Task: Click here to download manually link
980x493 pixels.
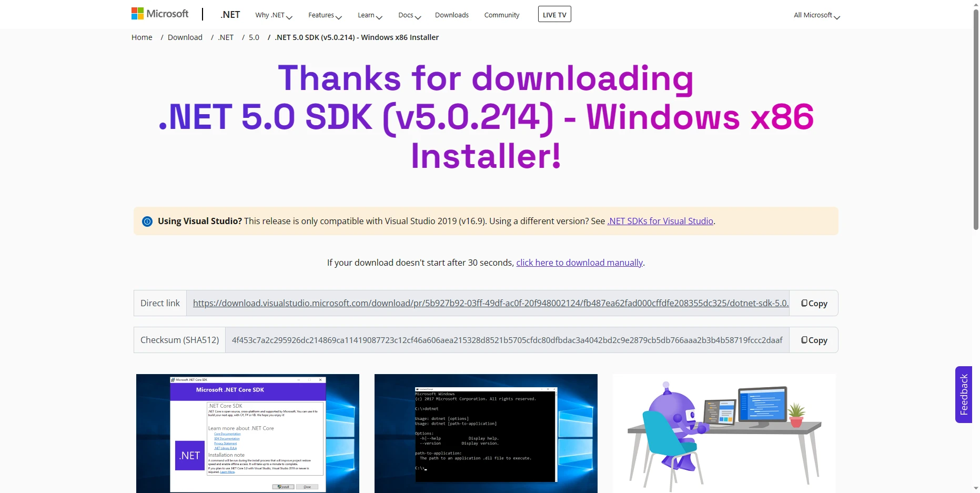Action: click(580, 263)
